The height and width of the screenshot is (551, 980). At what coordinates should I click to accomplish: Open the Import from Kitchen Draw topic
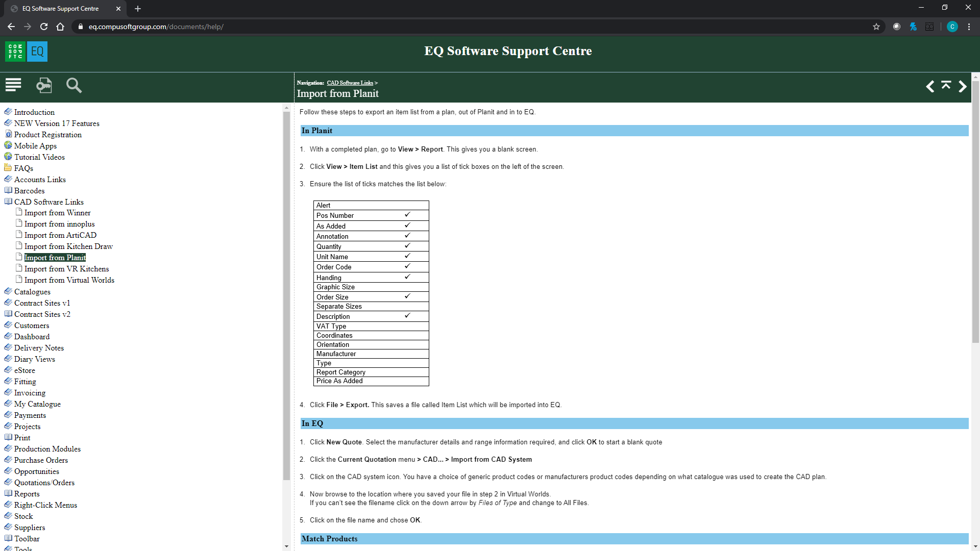click(68, 246)
